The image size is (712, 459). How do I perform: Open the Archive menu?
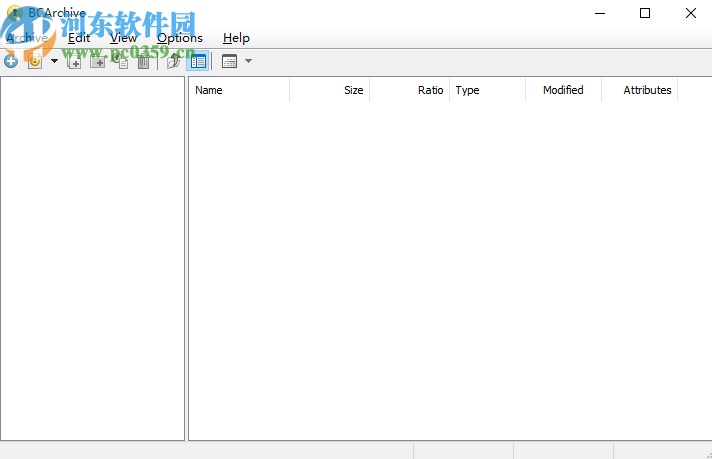coord(27,38)
